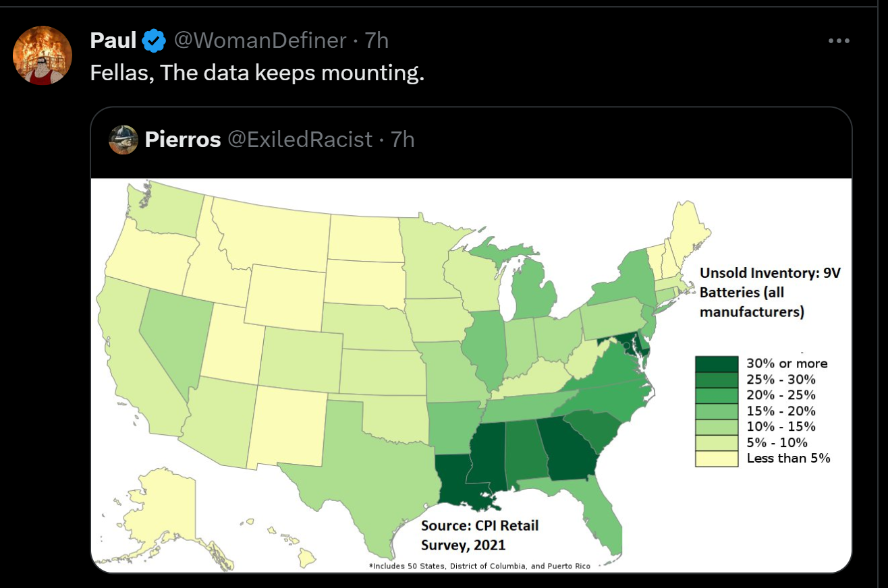The height and width of the screenshot is (588, 888).
Task: Click Pierros's small profile avatar
Action: (123, 140)
